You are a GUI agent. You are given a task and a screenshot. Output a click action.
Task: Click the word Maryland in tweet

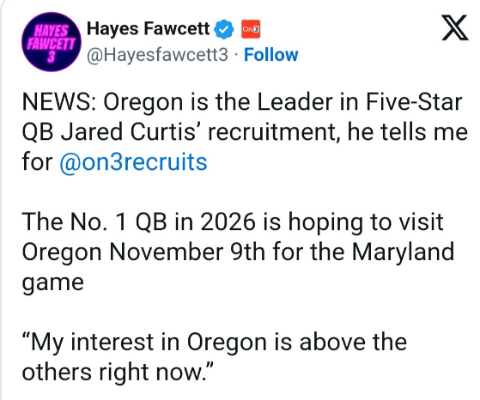click(x=403, y=252)
